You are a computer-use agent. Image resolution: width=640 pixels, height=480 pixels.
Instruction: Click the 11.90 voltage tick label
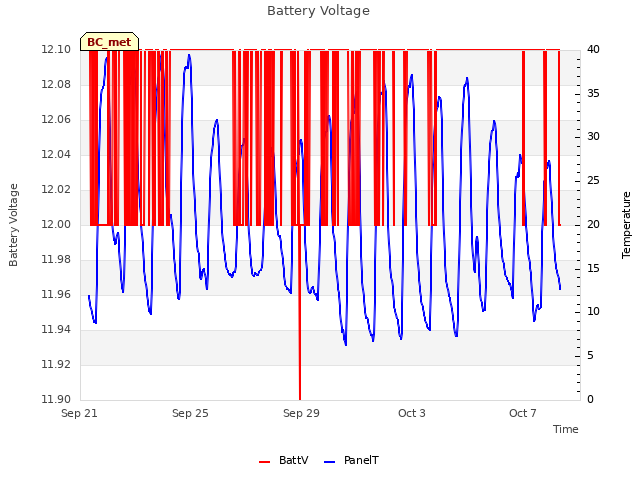(x=56, y=399)
